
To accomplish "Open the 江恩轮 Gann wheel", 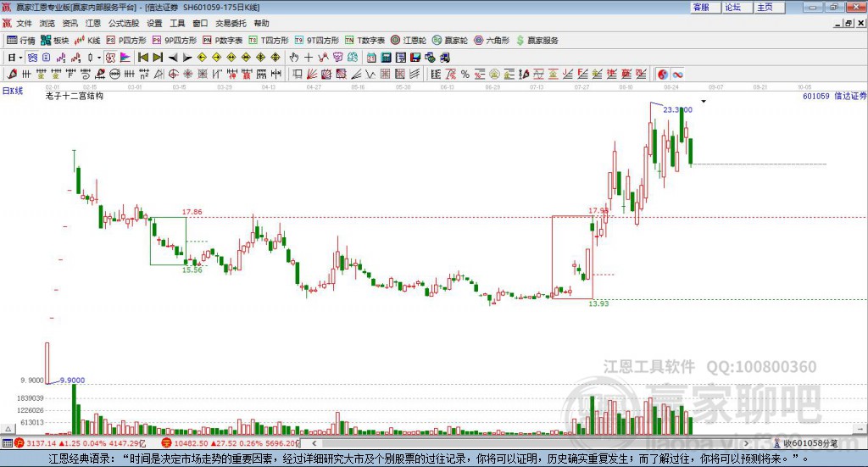I will point(409,41).
